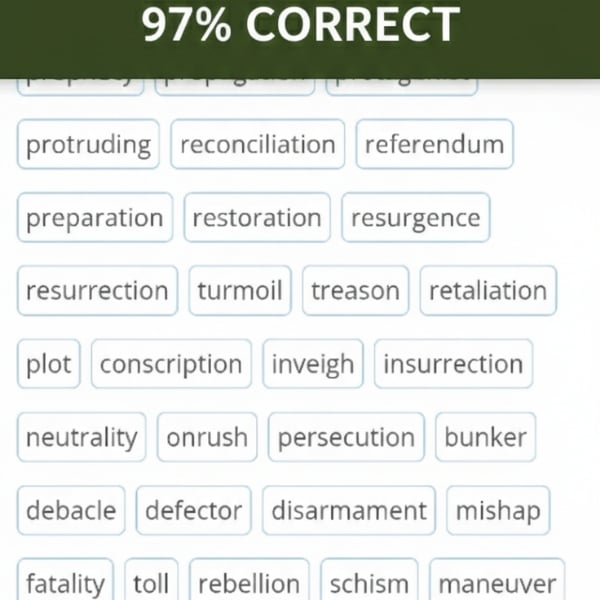Screen dimensions: 600x600
Task: Click the word chip 'protruding'
Action: coord(88,144)
